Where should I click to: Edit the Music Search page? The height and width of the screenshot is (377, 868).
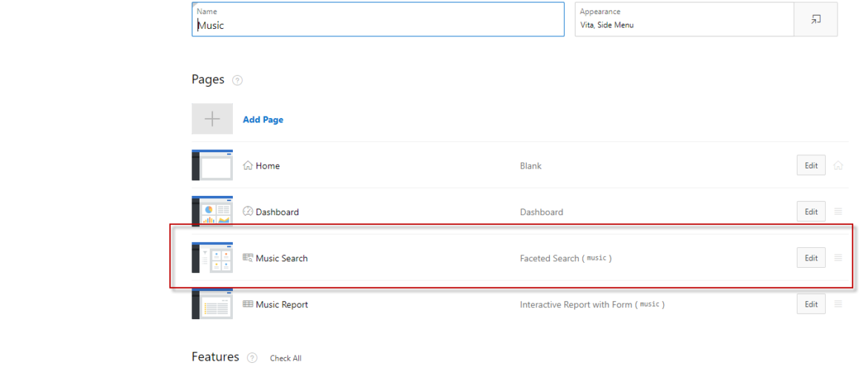[811, 258]
